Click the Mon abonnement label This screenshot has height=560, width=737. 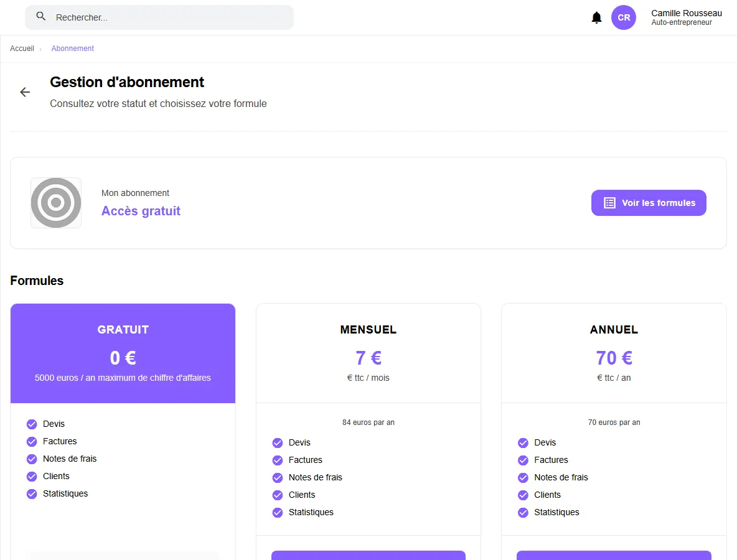[x=135, y=193]
